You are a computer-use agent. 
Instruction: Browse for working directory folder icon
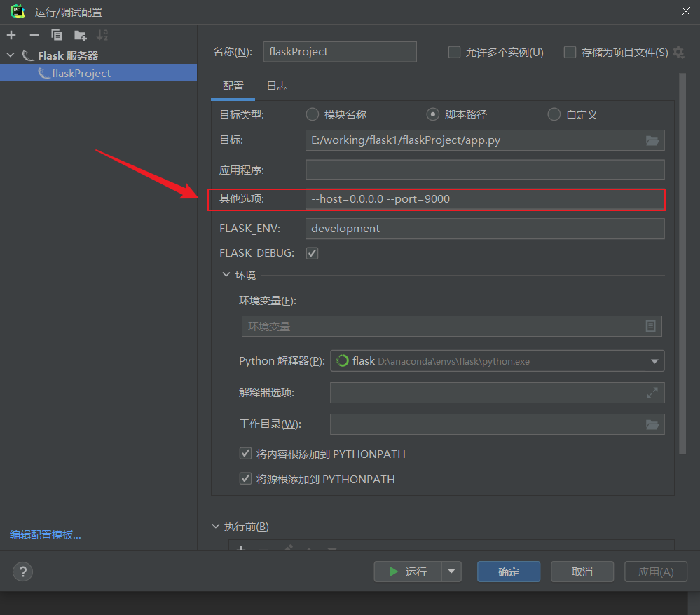[x=652, y=424]
